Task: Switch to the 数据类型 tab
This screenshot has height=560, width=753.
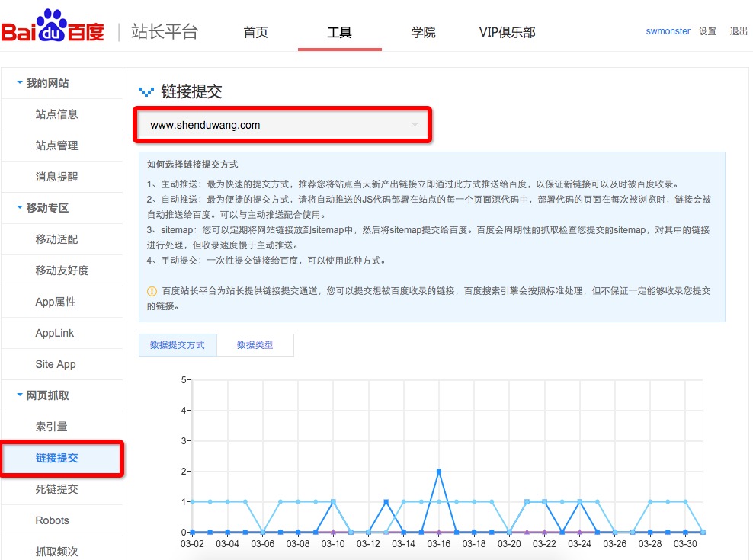Action: click(255, 345)
